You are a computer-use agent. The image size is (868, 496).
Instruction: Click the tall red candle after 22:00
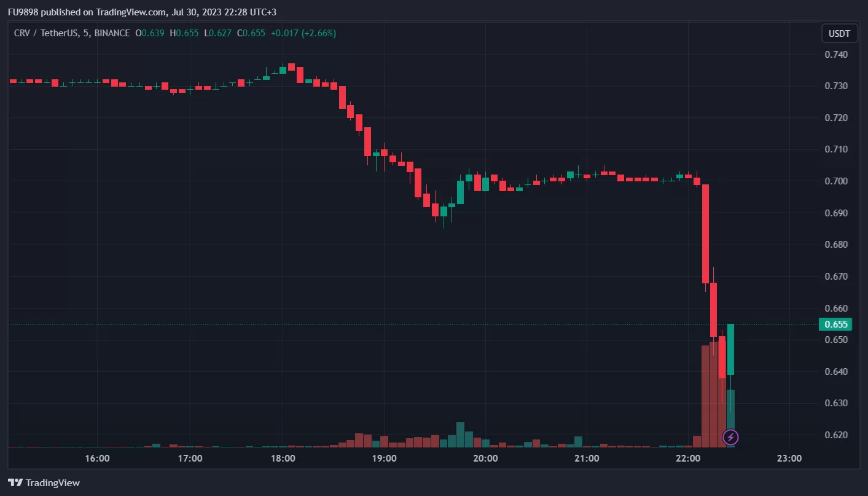pyautogui.click(x=705, y=234)
